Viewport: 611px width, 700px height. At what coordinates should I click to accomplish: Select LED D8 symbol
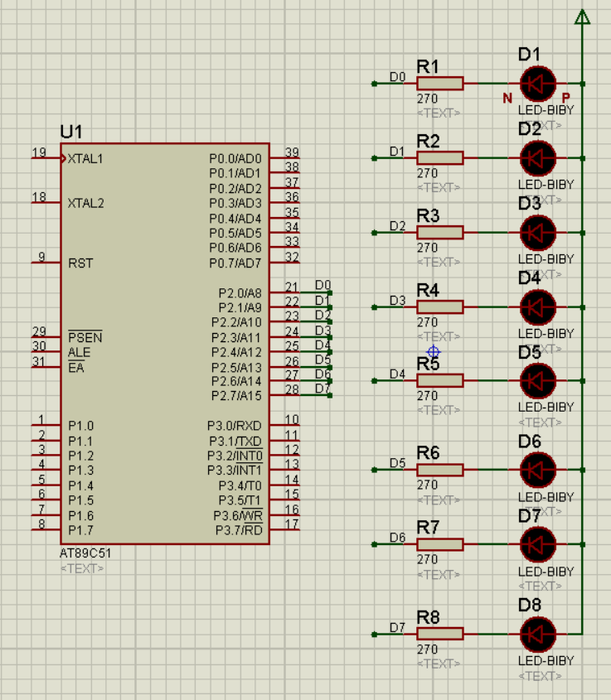(x=538, y=634)
